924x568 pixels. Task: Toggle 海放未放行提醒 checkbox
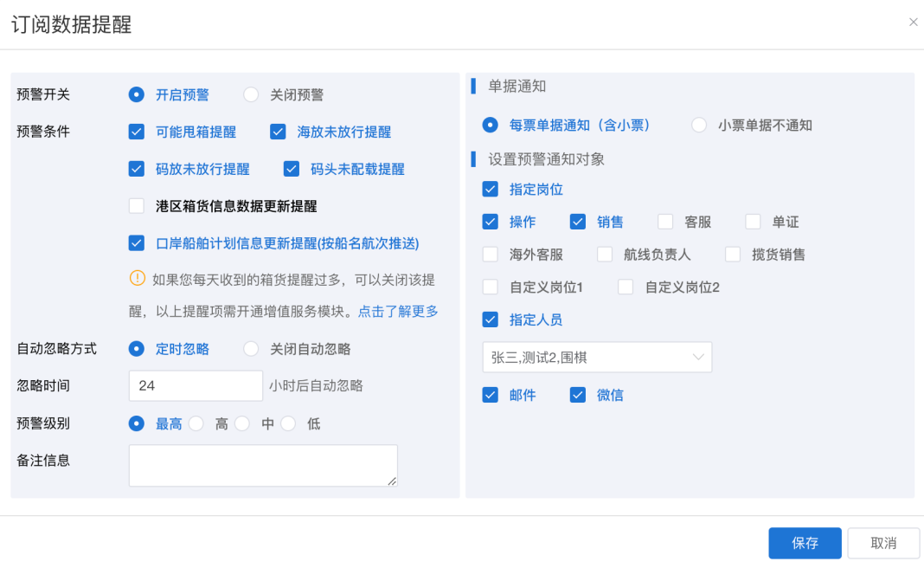pos(278,132)
